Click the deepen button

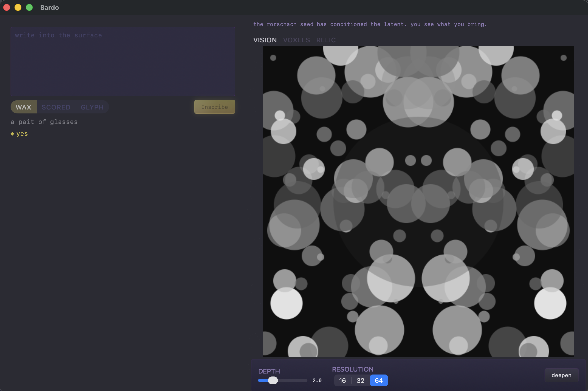561,375
